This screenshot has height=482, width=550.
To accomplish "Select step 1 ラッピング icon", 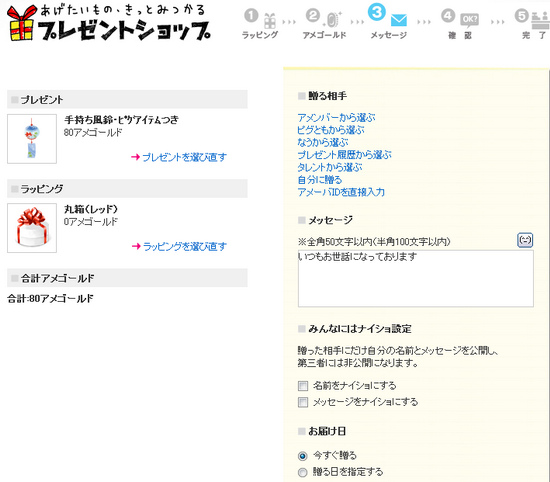I will [269, 20].
